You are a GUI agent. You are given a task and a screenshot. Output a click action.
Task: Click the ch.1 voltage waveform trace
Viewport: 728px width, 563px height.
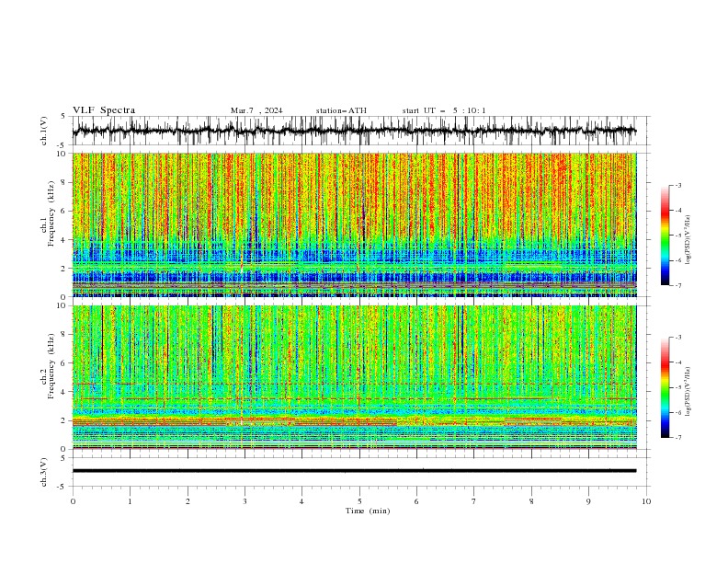point(354,131)
